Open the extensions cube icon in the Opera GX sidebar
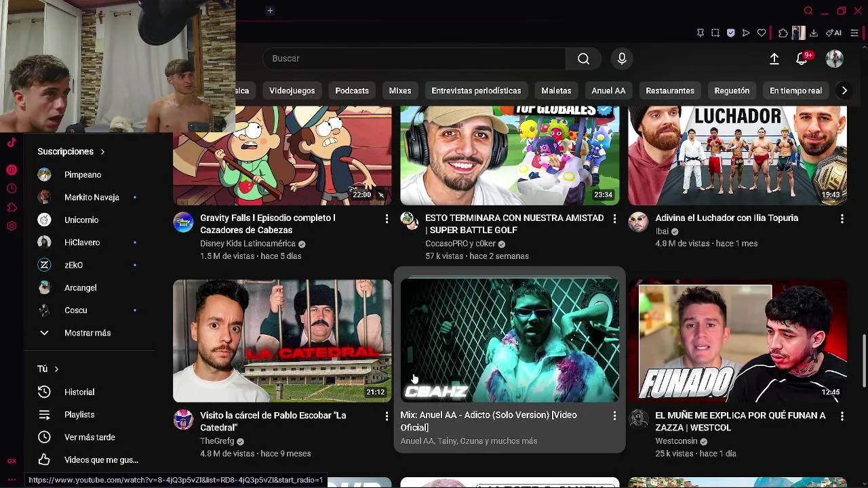 (x=12, y=207)
